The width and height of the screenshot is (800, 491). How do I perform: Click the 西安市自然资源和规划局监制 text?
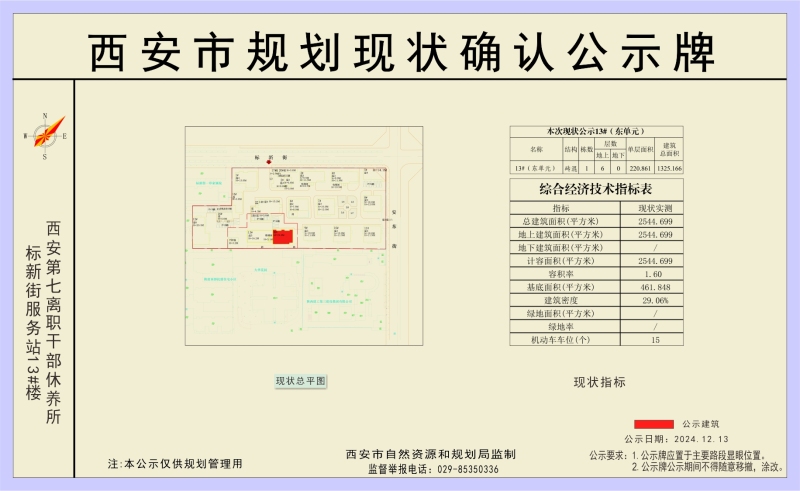click(x=431, y=454)
